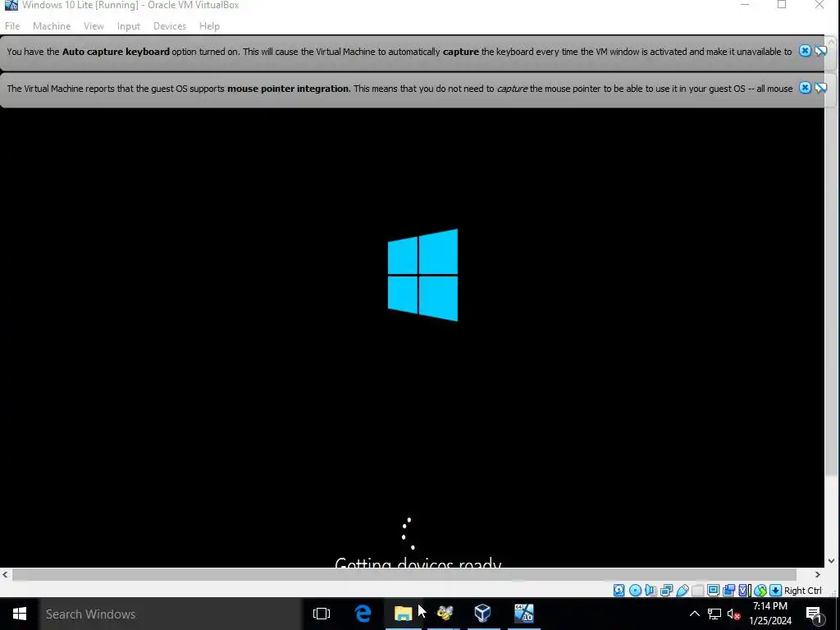Screen dimensions: 840x630
Task: Dismiss the Auto capture keyboard notification
Action: (x=805, y=51)
